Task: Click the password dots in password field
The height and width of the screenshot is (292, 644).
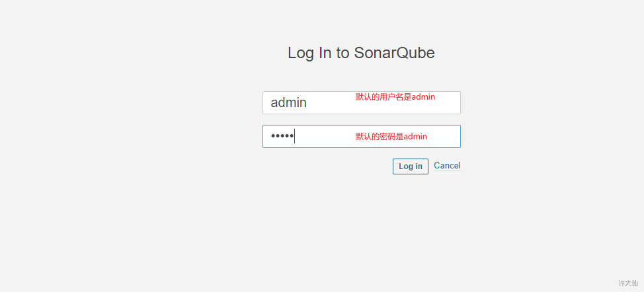Action: coord(282,136)
